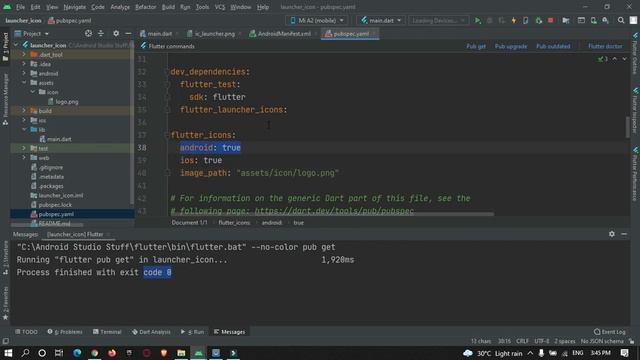
Task: Open the VCS menu
Action: click(x=220, y=7)
